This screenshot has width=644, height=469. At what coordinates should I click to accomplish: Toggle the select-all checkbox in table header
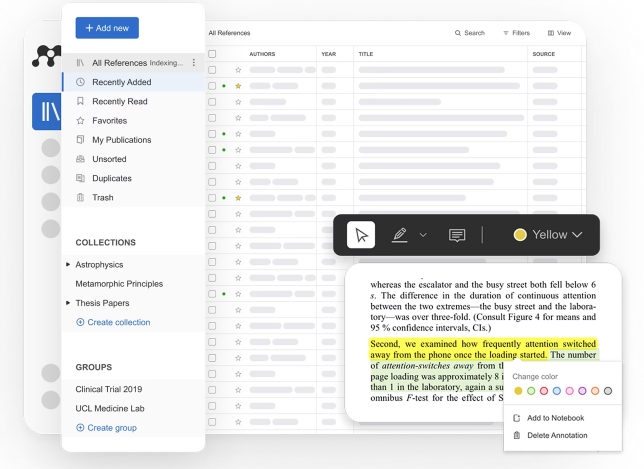pos(212,54)
